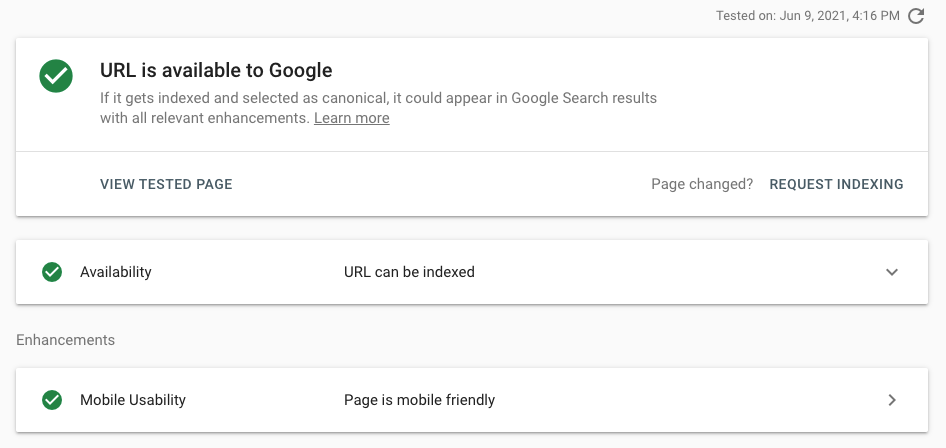Click the Availability green check icon
The height and width of the screenshot is (448, 946).
point(52,272)
